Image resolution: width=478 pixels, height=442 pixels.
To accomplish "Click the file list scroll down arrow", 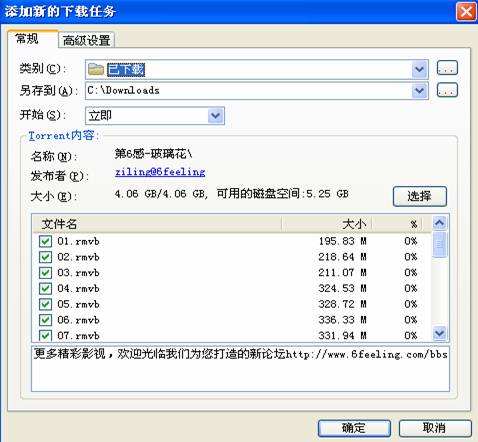I will pos(440,333).
